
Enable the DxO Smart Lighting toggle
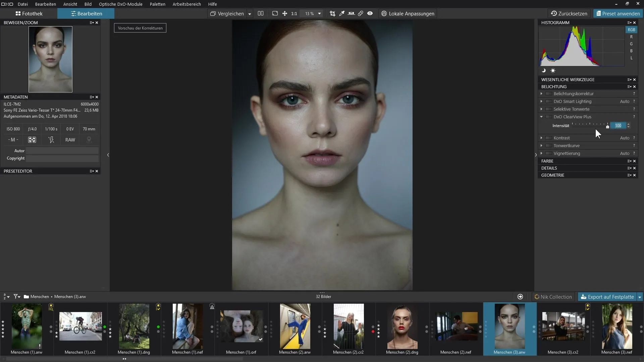(x=549, y=101)
